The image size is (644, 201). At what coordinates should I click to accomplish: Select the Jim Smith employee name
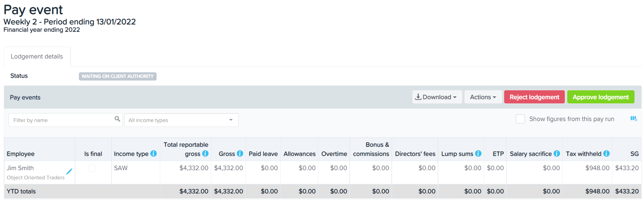coord(20,168)
